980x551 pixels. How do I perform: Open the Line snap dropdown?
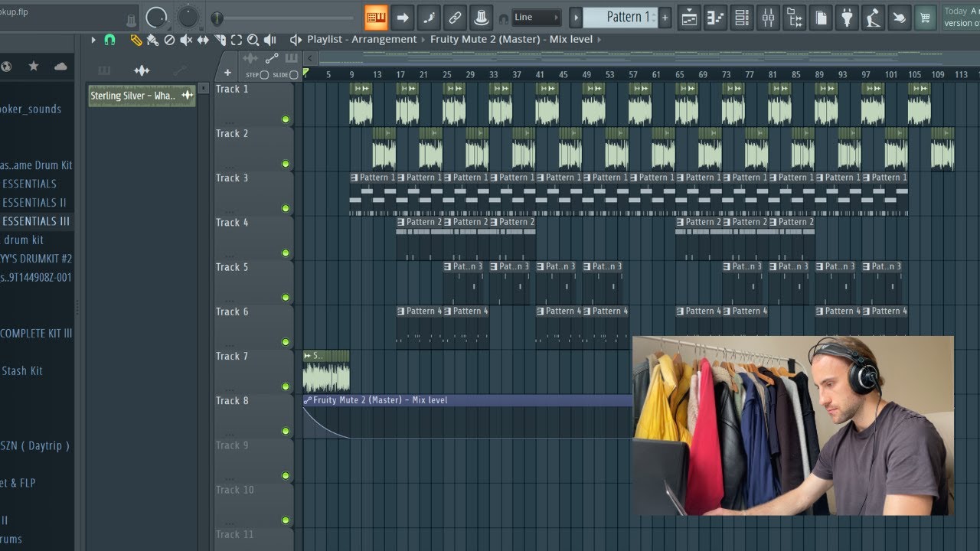tap(537, 17)
